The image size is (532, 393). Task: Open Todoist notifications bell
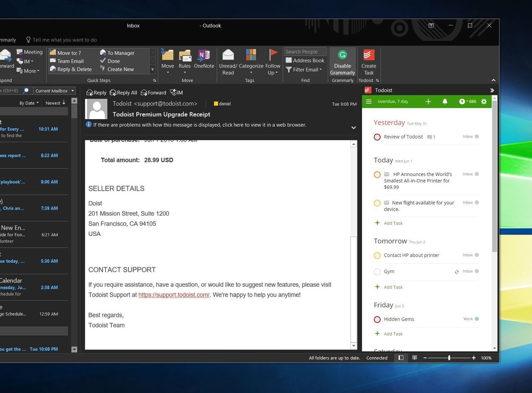click(x=445, y=101)
